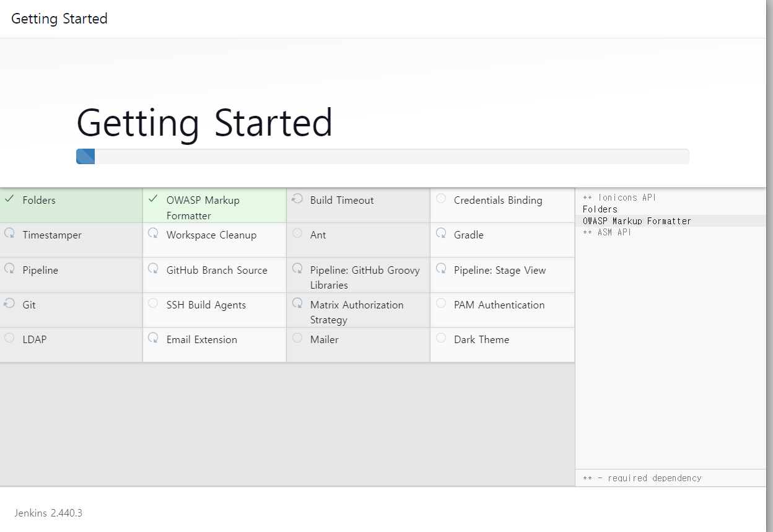
Task: Click the Pipeline: GitHub Groovy Libraries label
Action: click(x=365, y=277)
